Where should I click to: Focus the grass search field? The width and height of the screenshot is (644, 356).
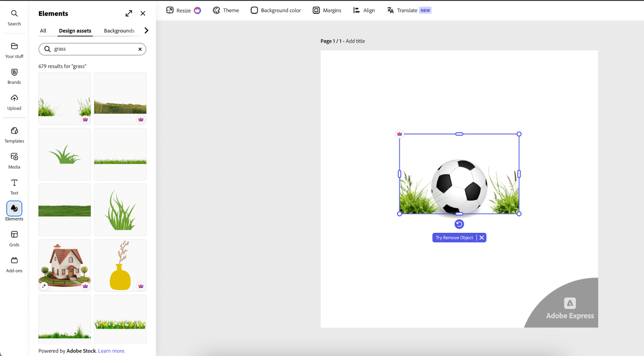(92, 49)
